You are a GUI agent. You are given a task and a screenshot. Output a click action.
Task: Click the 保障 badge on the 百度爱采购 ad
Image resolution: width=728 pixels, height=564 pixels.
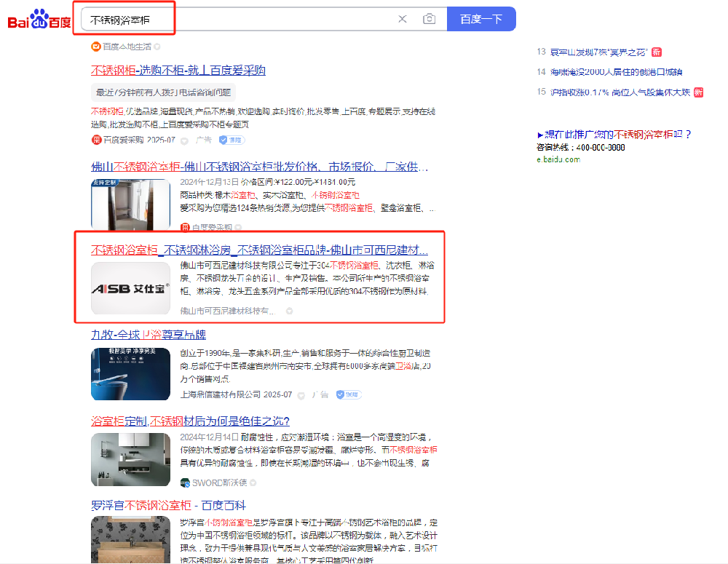coord(232,140)
